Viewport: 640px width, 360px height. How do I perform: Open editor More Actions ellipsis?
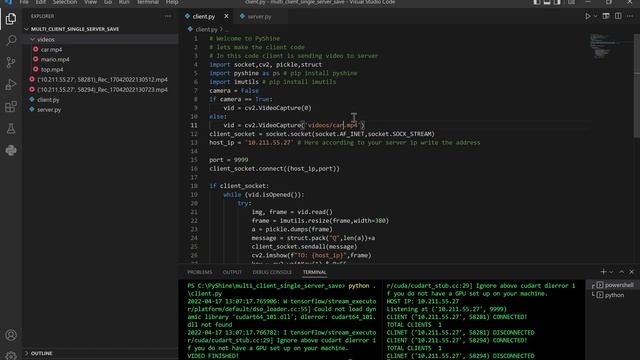[630, 16]
